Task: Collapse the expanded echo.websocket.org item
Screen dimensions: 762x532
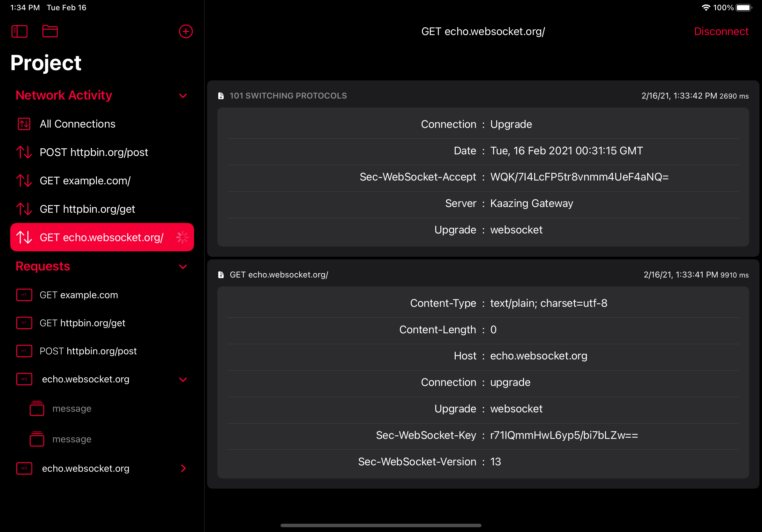Action: 183,380
